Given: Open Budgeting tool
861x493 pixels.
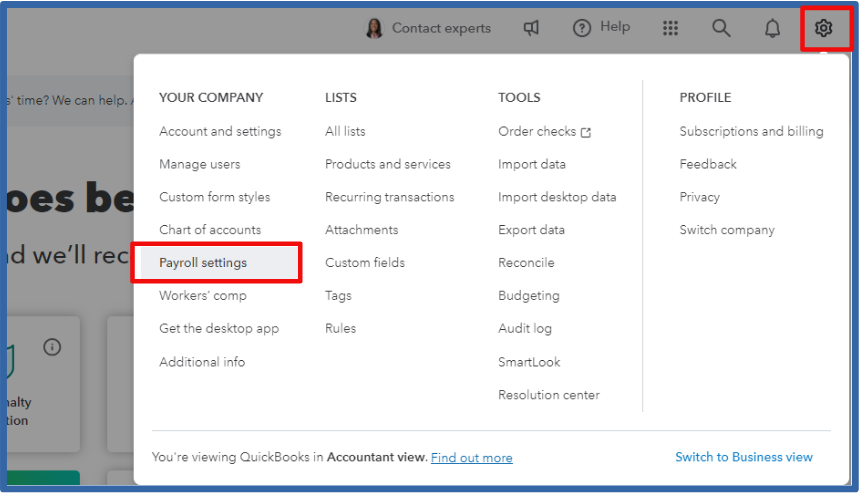Looking at the screenshot, I should (528, 295).
